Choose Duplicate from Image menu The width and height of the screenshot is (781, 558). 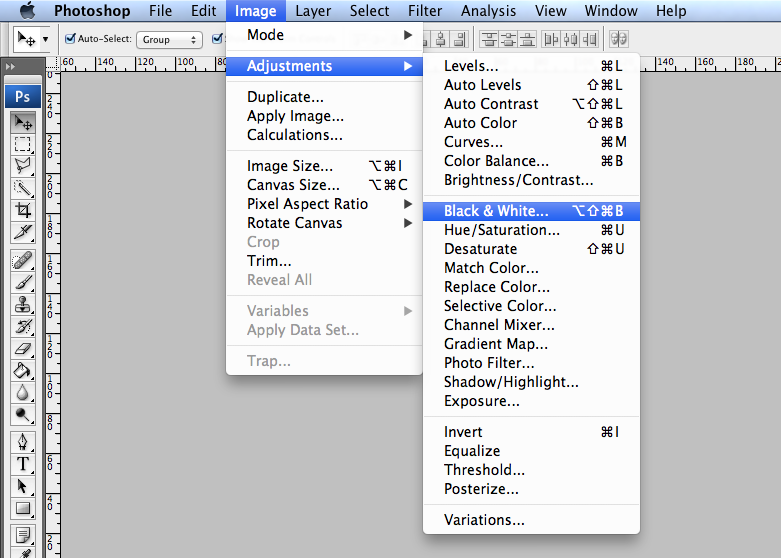(324, 97)
